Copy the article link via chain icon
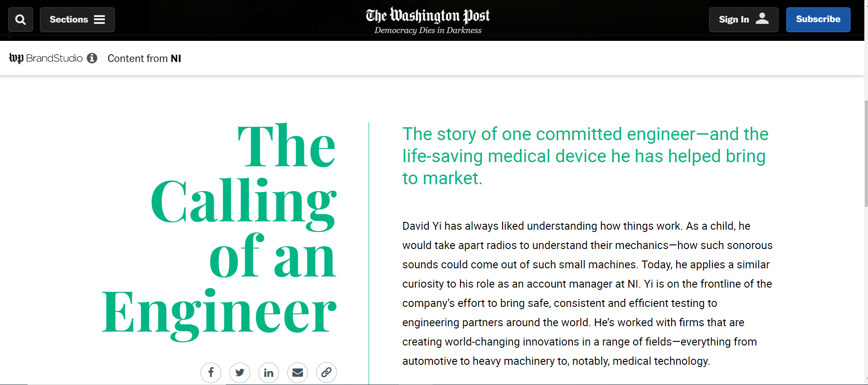 (x=326, y=372)
